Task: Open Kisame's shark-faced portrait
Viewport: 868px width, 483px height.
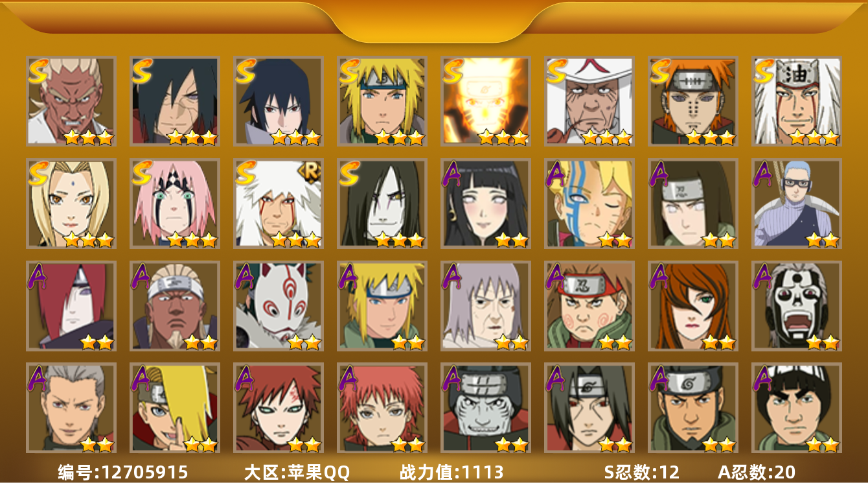Action: point(485,408)
